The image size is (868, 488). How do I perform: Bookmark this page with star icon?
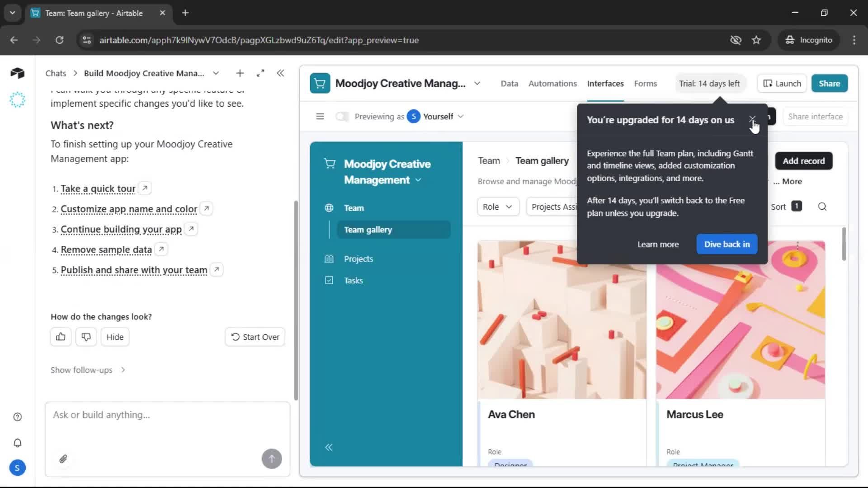point(756,40)
